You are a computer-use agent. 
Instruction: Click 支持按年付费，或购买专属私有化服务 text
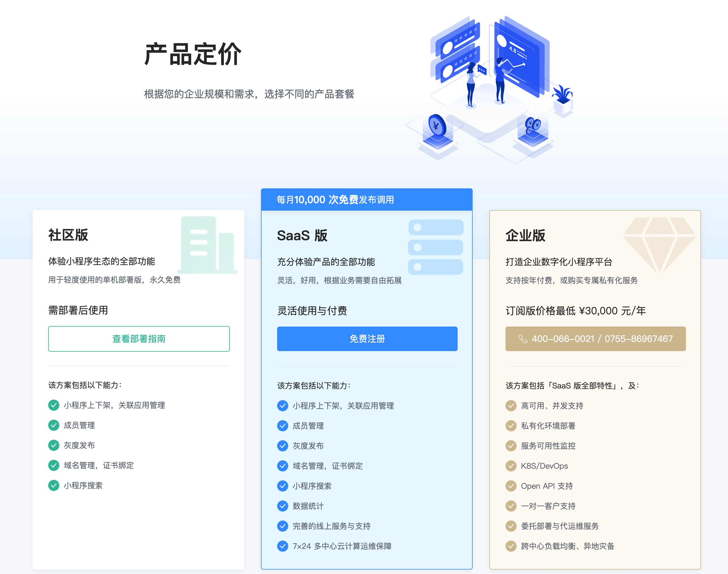[x=571, y=280]
